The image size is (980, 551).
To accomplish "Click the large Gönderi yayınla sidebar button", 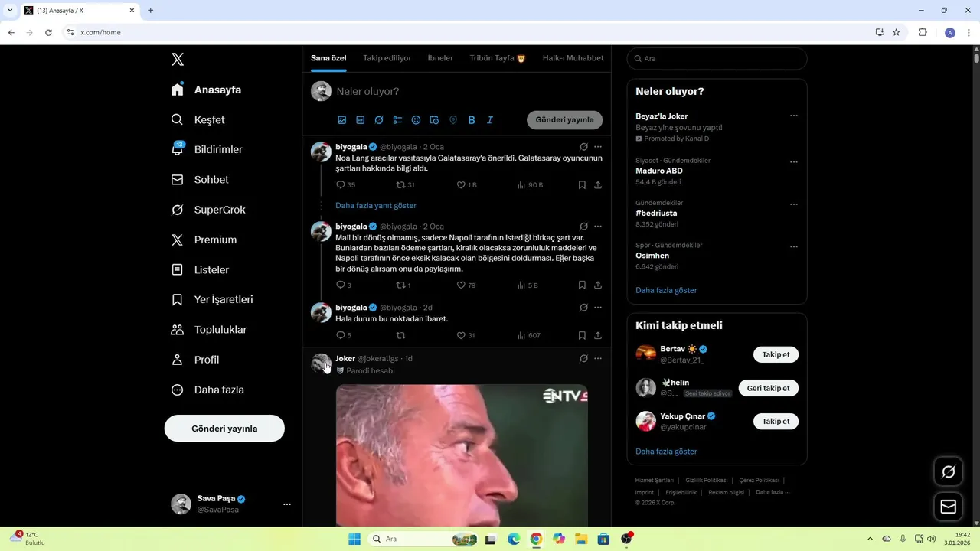I will 224,429.
